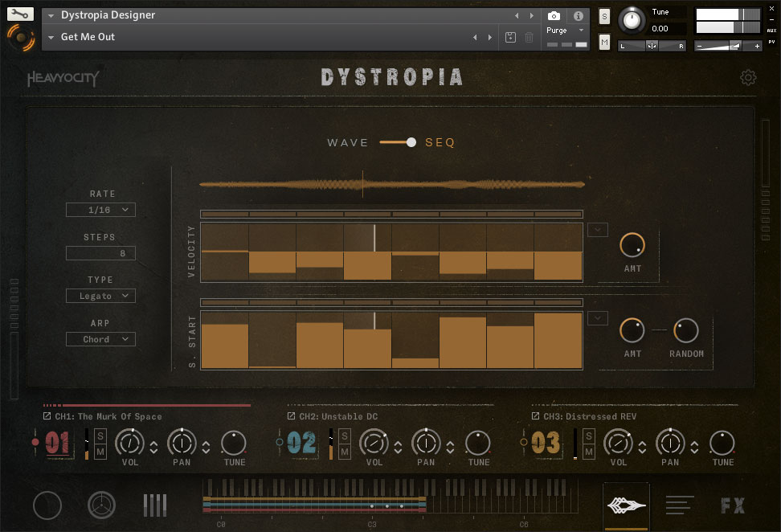Screen dimensions: 781x532
Task: Open the Purge menu
Action: [x=565, y=31]
